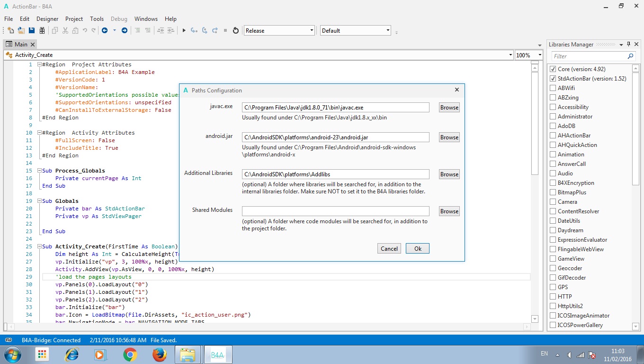Collapse the Project Attributes region
The height and width of the screenshot is (364, 644).
39,64
